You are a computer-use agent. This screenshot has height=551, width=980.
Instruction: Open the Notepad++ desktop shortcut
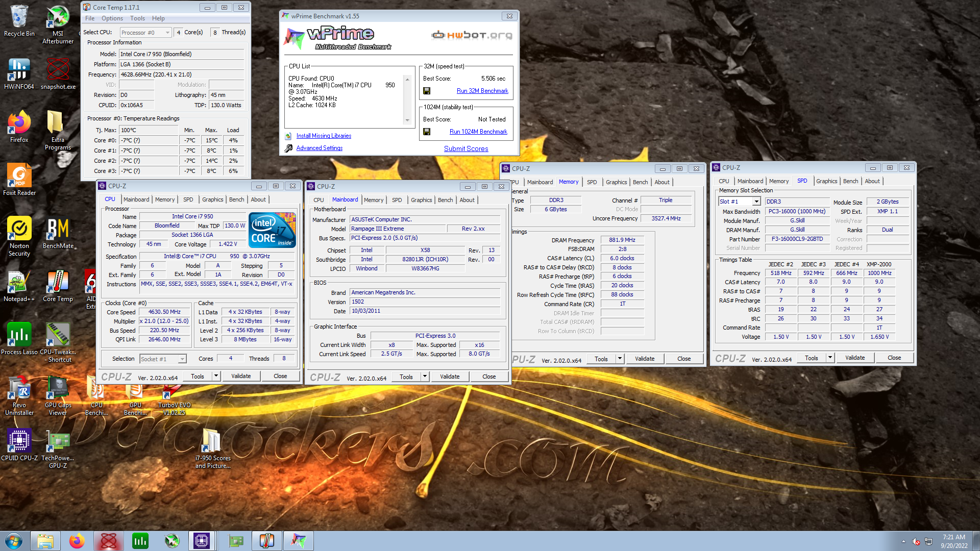click(19, 286)
